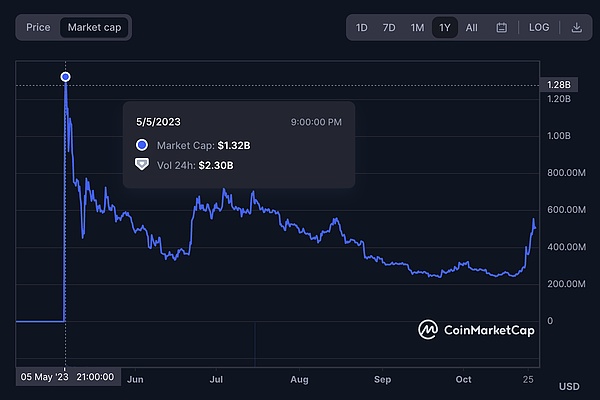Screen dimensions: 600x400
Task: Click the Sep label on time axis
Action: (x=382, y=378)
